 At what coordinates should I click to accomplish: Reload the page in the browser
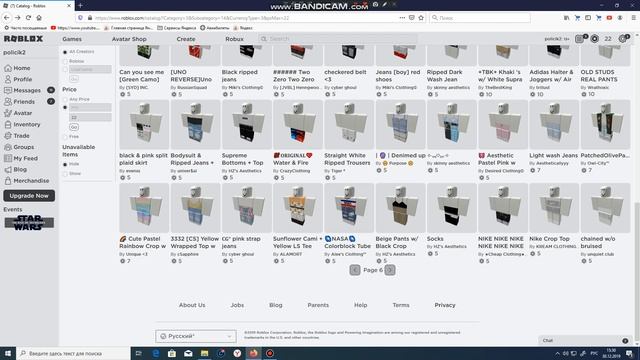[x=28, y=18]
